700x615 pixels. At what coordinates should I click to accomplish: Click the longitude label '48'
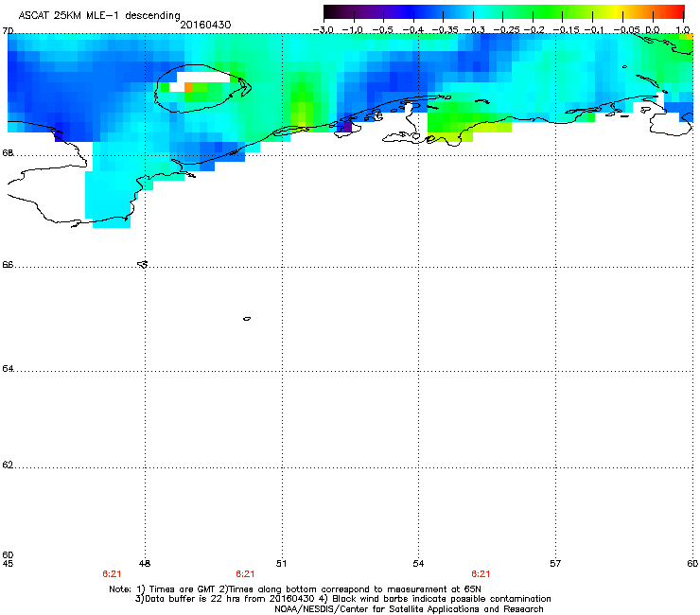click(145, 564)
